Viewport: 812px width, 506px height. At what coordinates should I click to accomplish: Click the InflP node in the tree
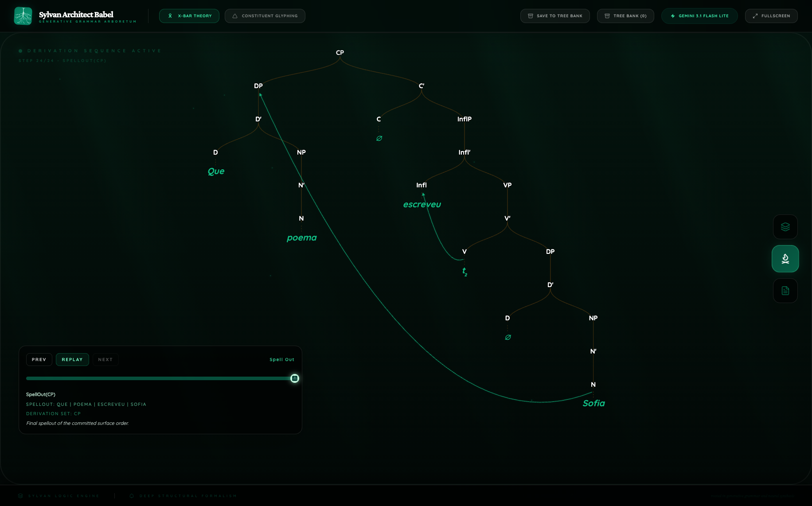point(465,119)
